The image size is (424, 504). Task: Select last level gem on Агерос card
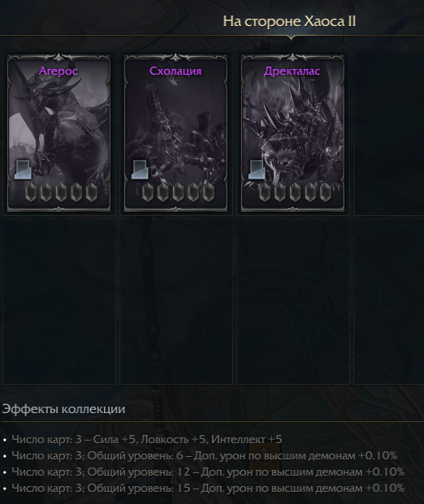pyautogui.click(x=91, y=192)
